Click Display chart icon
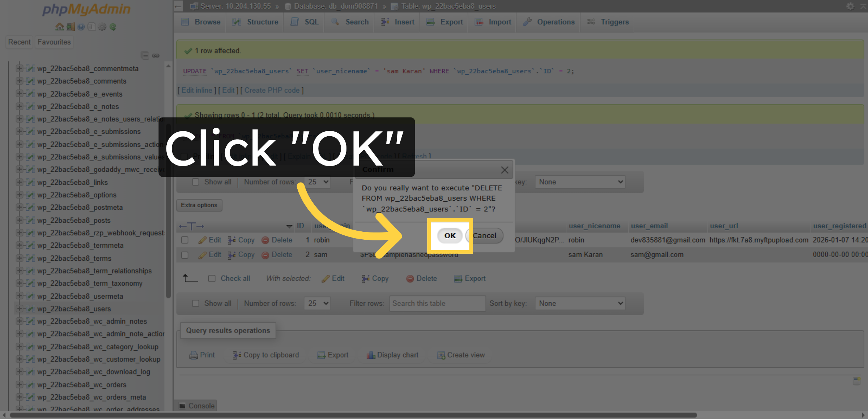Viewport: 868px width, 419px height. click(x=371, y=355)
